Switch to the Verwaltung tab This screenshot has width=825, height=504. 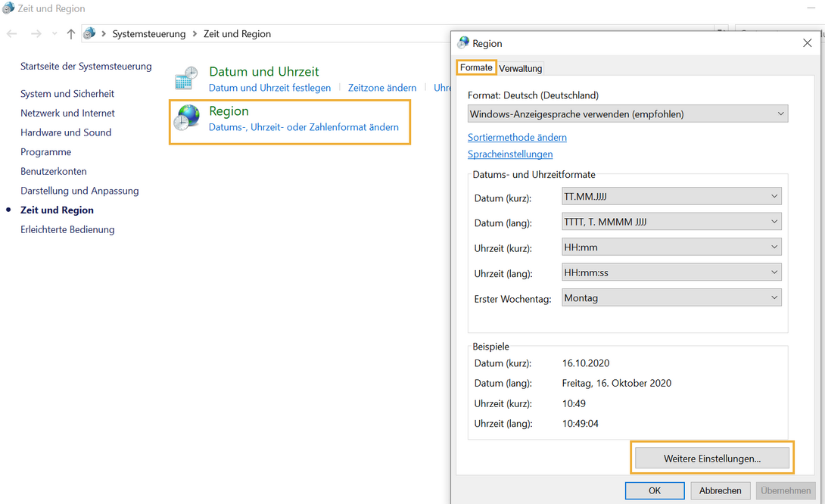tap(521, 69)
